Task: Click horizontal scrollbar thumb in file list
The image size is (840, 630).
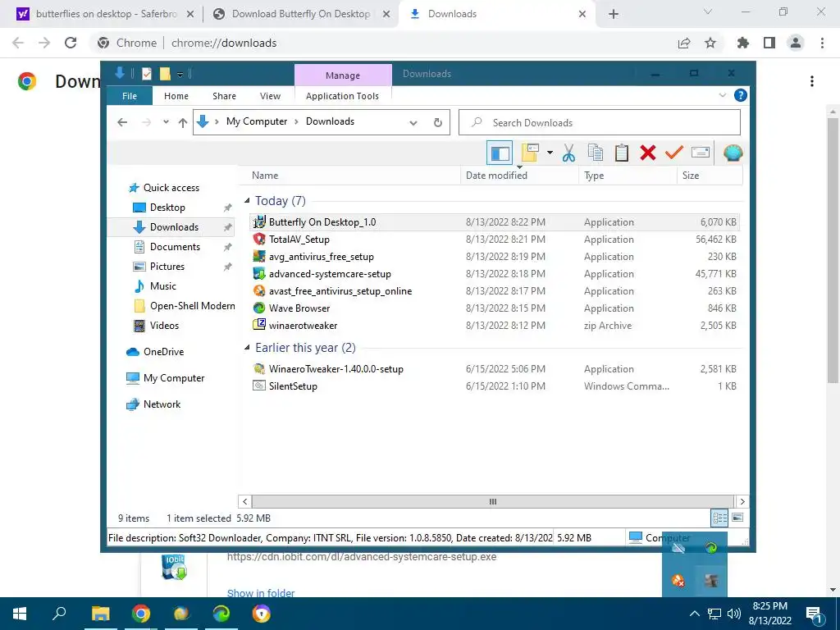Action: (492, 501)
